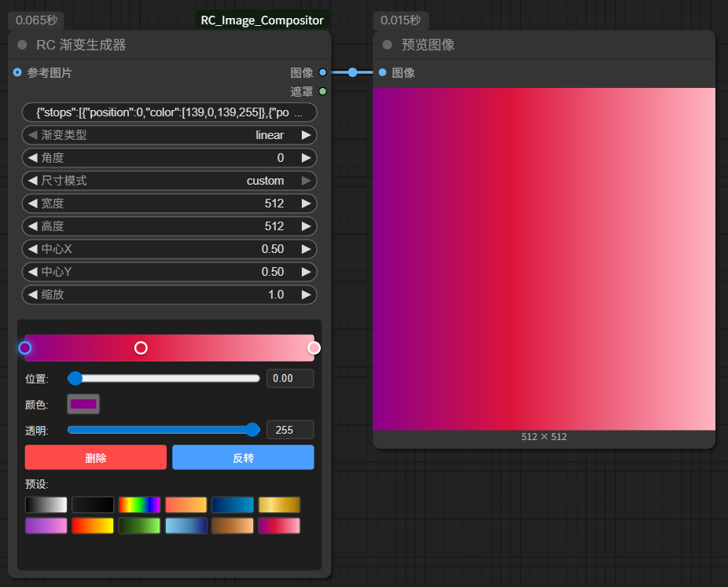Click the left arrow for 尺寸模式
This screenshot has height=587, width=728.
tap(32, 181)
